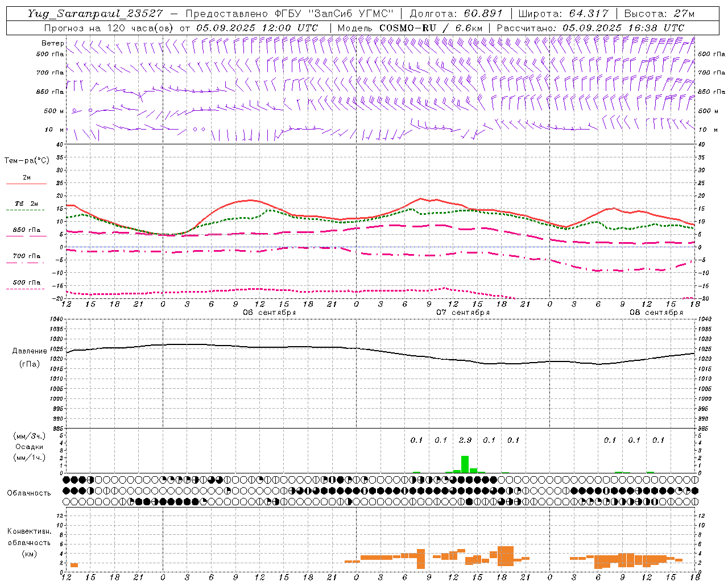
Task: Click the tallest green precipitation bar
Action: [x=465, y=464]
